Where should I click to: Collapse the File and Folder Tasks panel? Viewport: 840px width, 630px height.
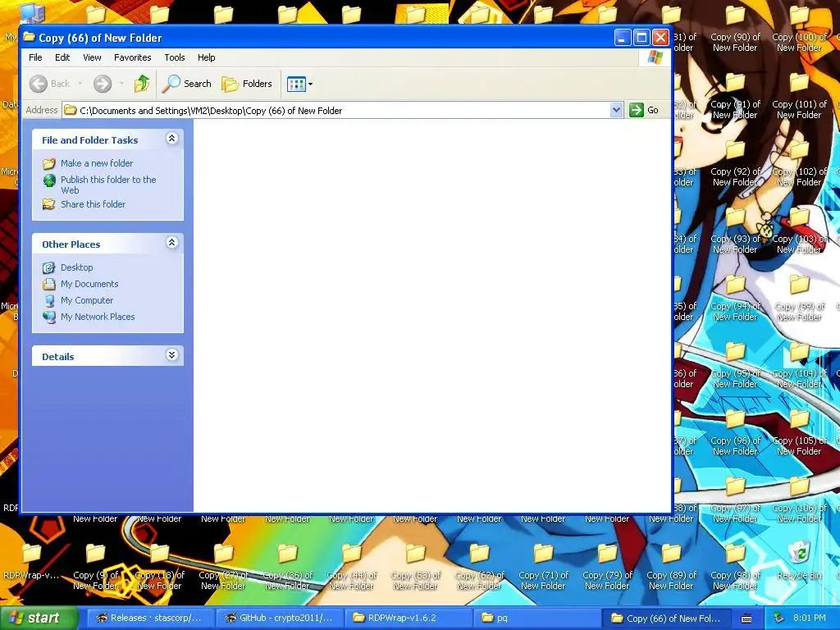[x=172, y=139]
